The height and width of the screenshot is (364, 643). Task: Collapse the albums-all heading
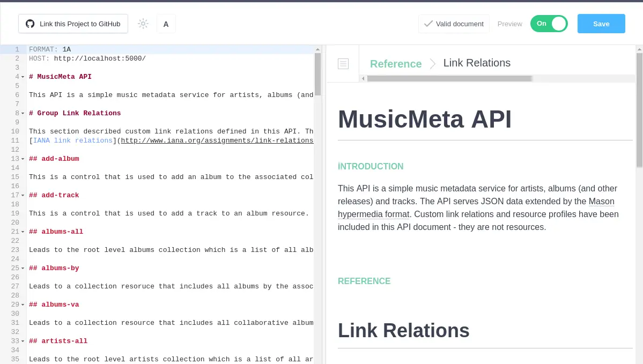[23, 232]
